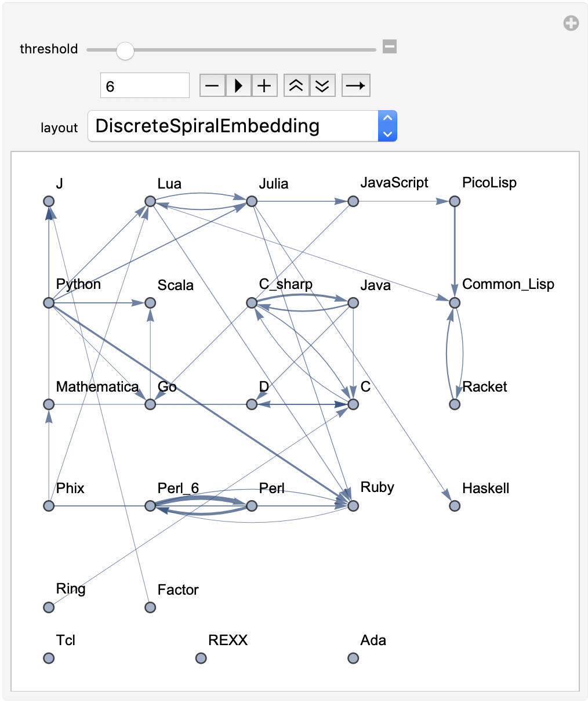588x702 pixels.
Task: Start the threshold animation with play button
Action: (238, 86)
